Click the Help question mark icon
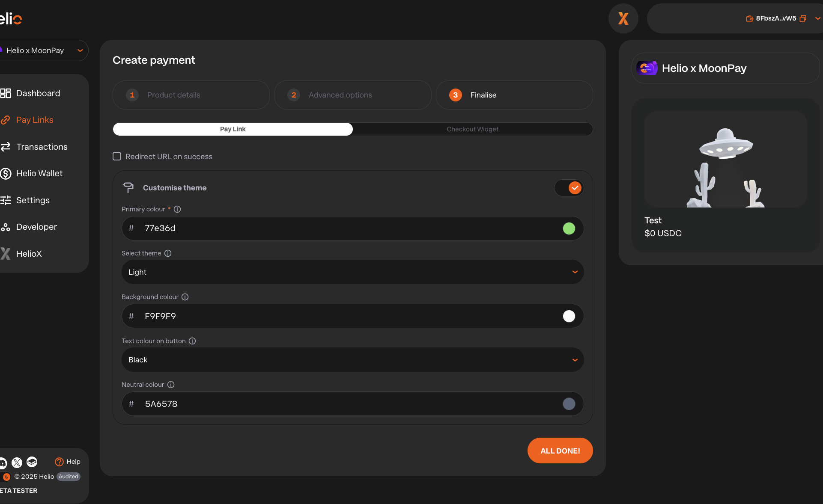The image size is (823, 504). (x=59, y=462)
